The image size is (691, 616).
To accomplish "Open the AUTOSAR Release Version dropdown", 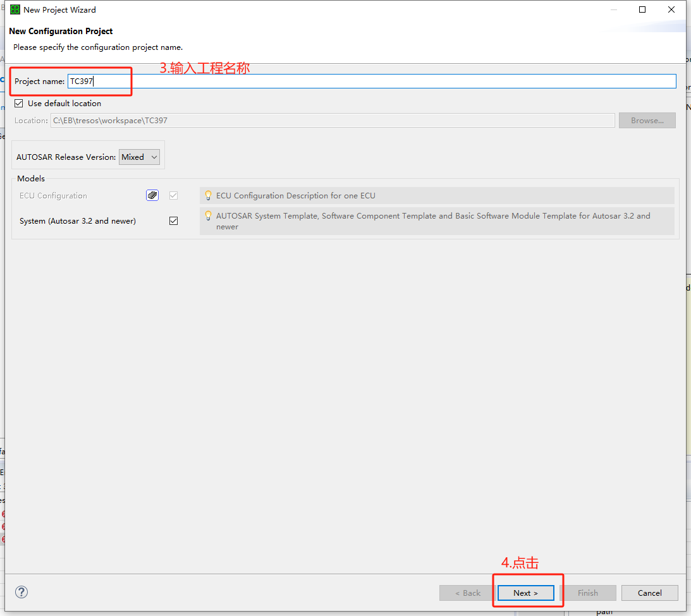I will (139, 157).
